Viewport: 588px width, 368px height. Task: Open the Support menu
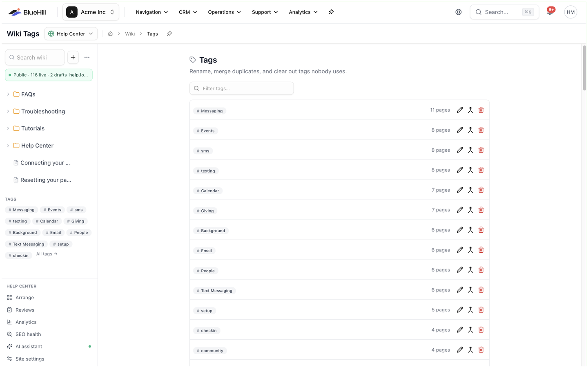265,12
